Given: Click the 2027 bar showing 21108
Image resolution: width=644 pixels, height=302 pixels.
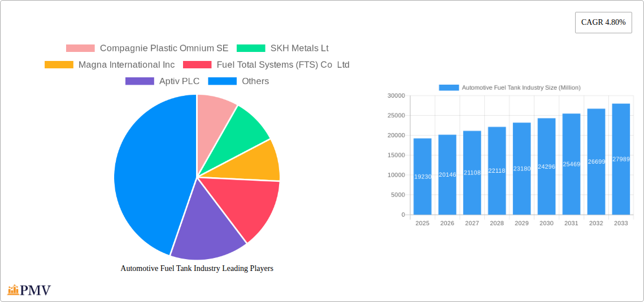Looking at the screenshot, I should 472,173.
